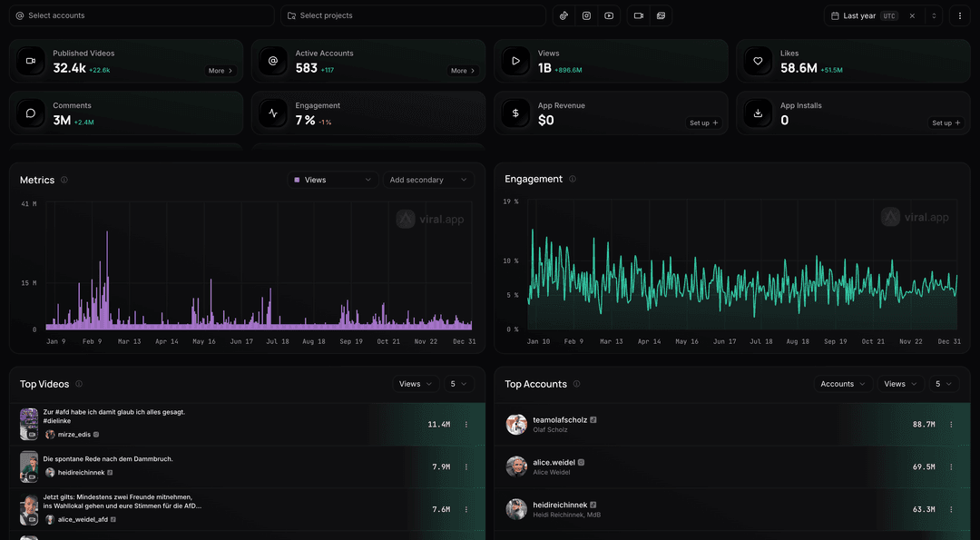
Task: Click More on Published Videos card
Action: pos(220,71)
